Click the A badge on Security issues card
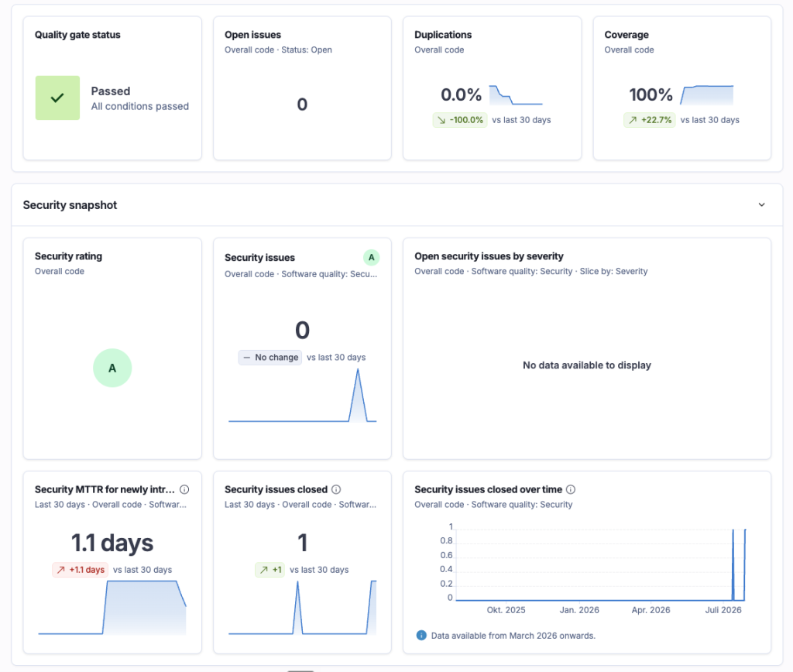793x672 pixels. pos(371,257)
